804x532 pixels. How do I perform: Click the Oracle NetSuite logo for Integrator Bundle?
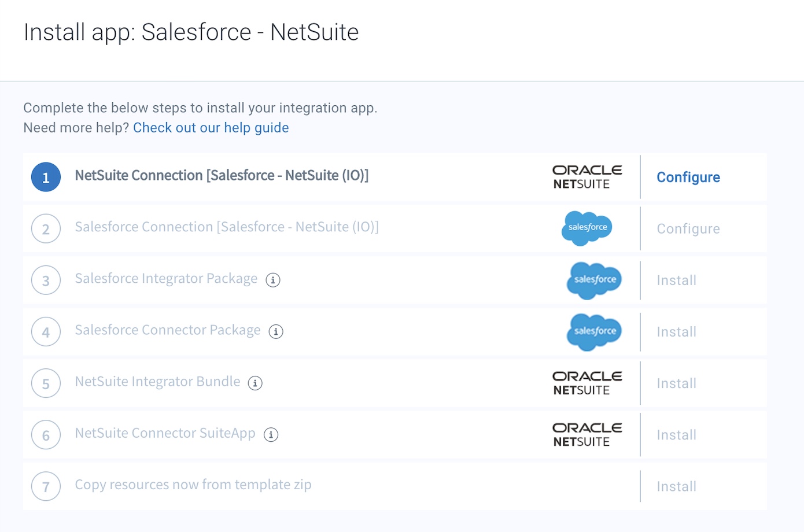pos(587,383)
